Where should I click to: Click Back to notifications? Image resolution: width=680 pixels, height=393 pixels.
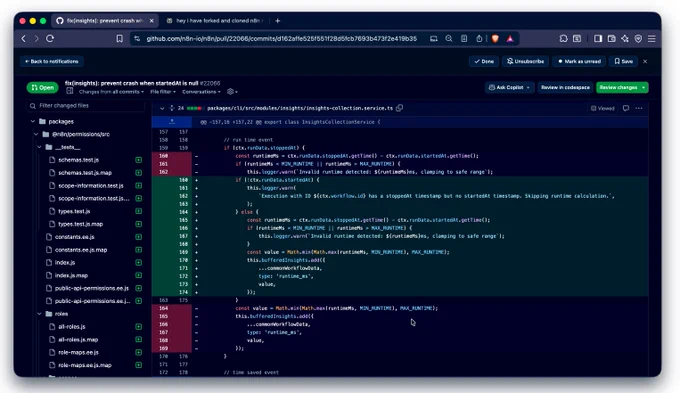pos(52,61)
